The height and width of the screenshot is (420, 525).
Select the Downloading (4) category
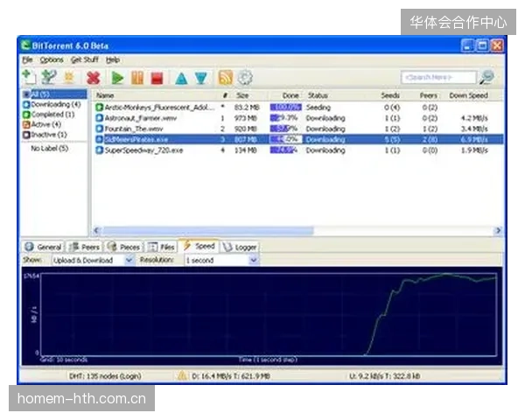click(52, 104)
